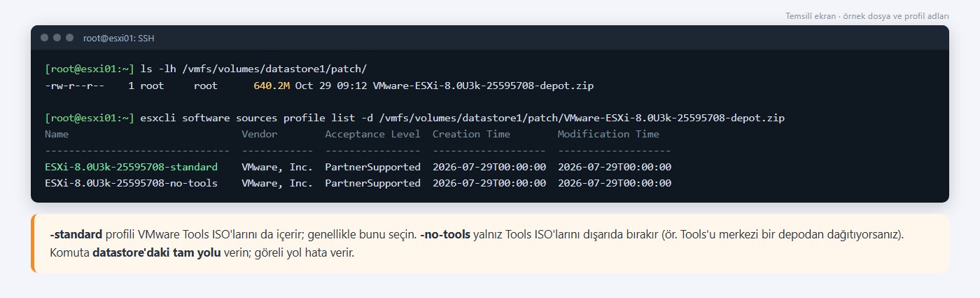
Task: Click the 'Creation Time' column header
Action: point(471,134)
